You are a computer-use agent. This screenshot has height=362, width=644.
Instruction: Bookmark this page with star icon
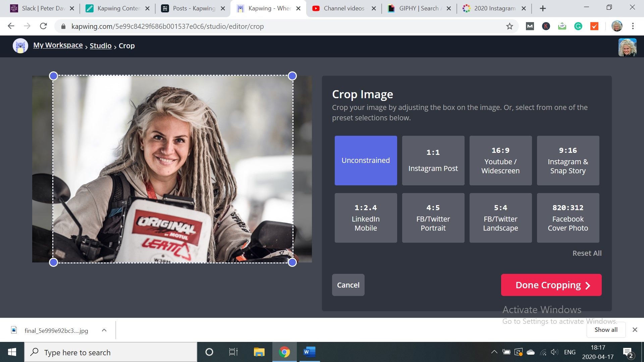(509, 26)
